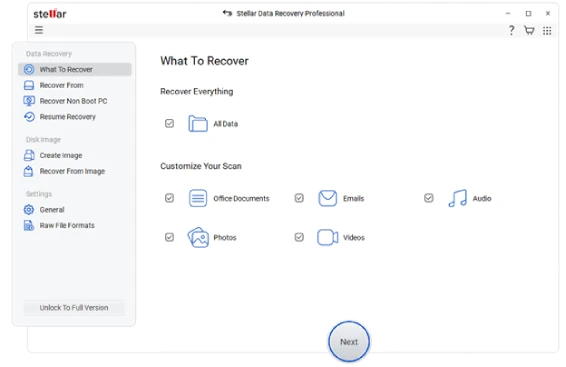This screenshot has height=367, width=566.
Task: Click the All Data folder icon
Action: tap(198, 124)
